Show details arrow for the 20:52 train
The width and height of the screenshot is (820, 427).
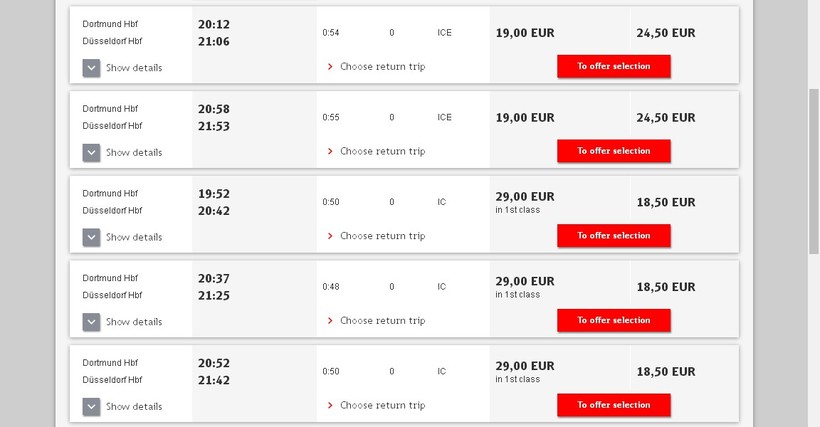coord(91,407)
